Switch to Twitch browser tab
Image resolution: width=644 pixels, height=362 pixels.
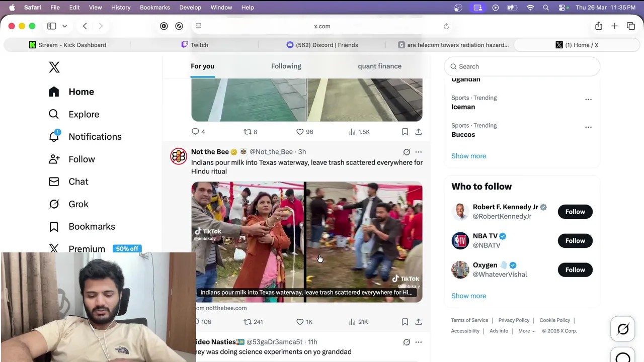tap(195, 45)
